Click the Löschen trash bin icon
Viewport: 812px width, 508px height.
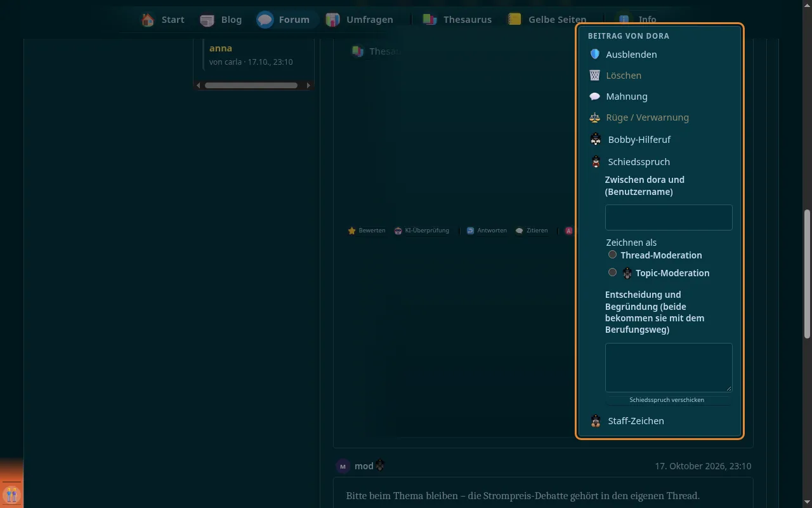(x=594, y=76)
